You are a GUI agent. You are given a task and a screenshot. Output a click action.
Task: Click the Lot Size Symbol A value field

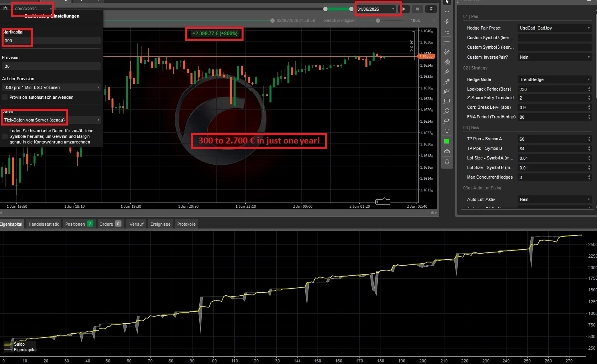click(x=555, y=158)
